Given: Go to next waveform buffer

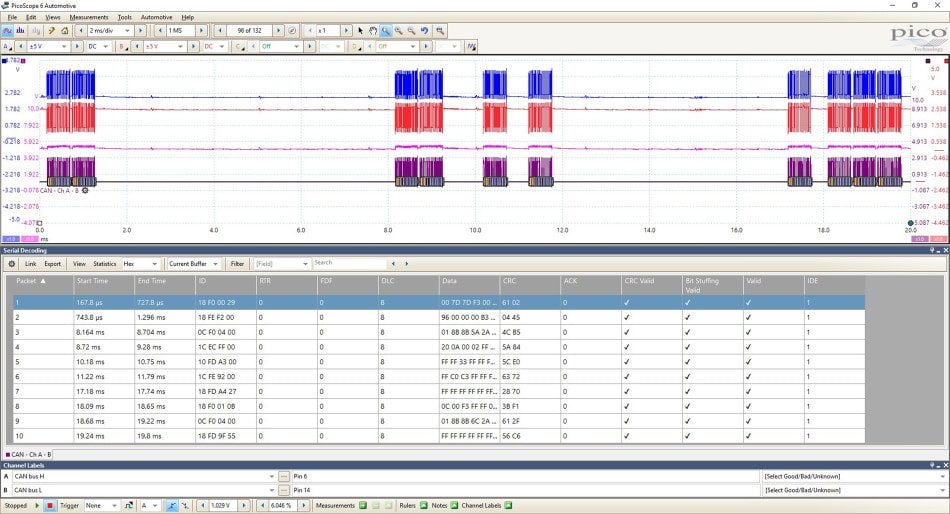Looking at the screenshot, I should pos(278,30).
